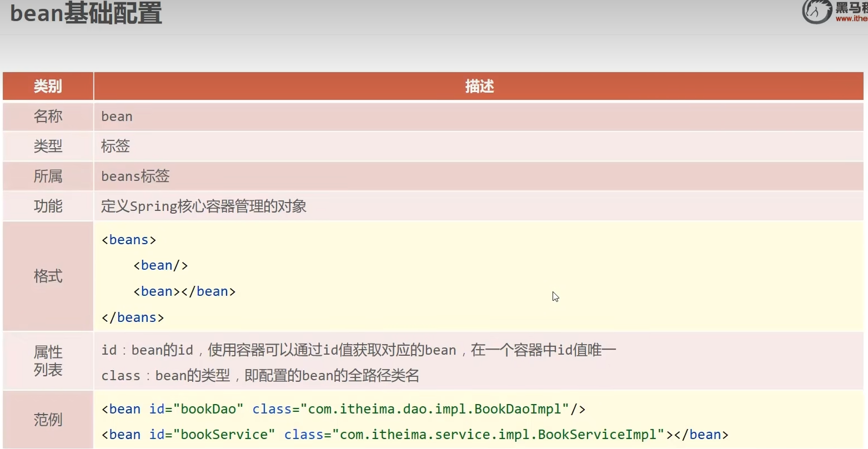
Task: Click the closing "</beans>" code line
Action: click(133, 317)
